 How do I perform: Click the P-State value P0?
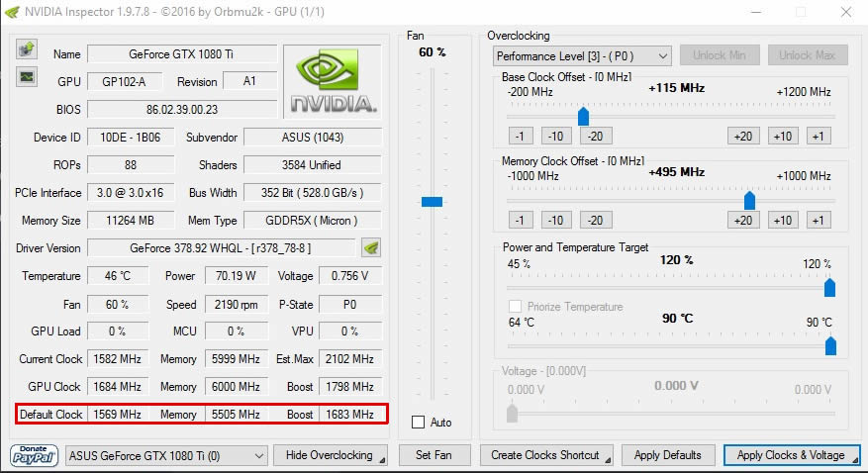pyautogui.click(x=350, y=304)
